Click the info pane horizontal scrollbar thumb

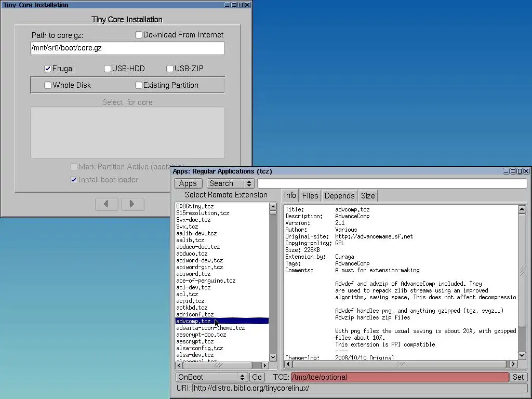400,364
